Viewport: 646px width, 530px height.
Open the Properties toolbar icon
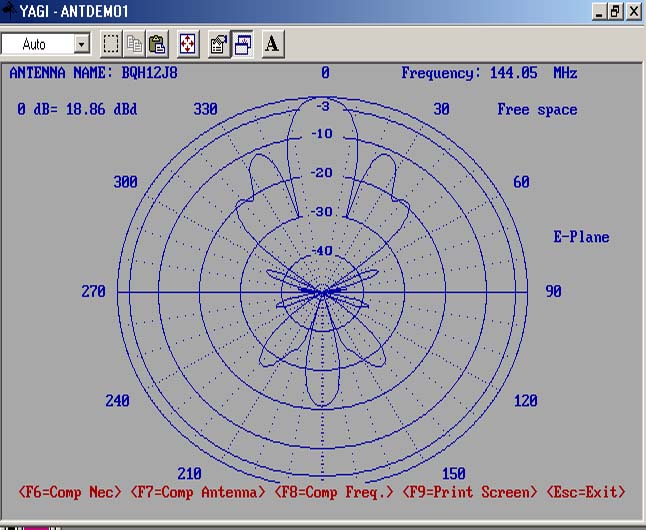pos(219,44)
